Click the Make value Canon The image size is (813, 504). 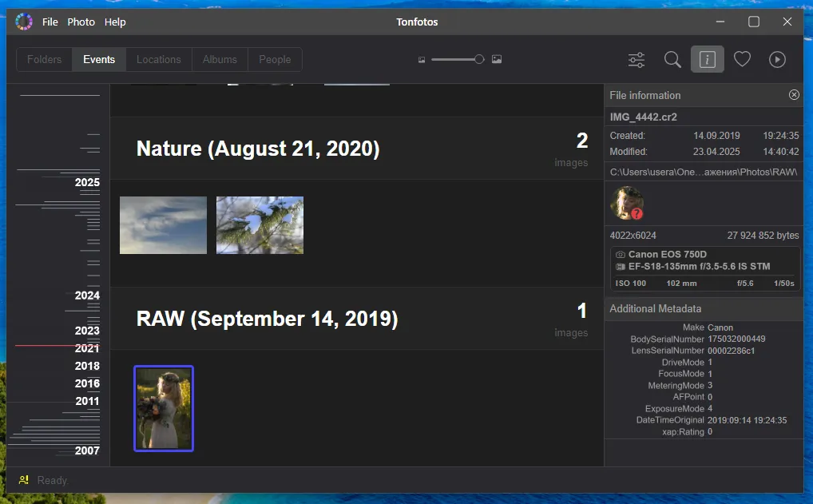[720, 327]
